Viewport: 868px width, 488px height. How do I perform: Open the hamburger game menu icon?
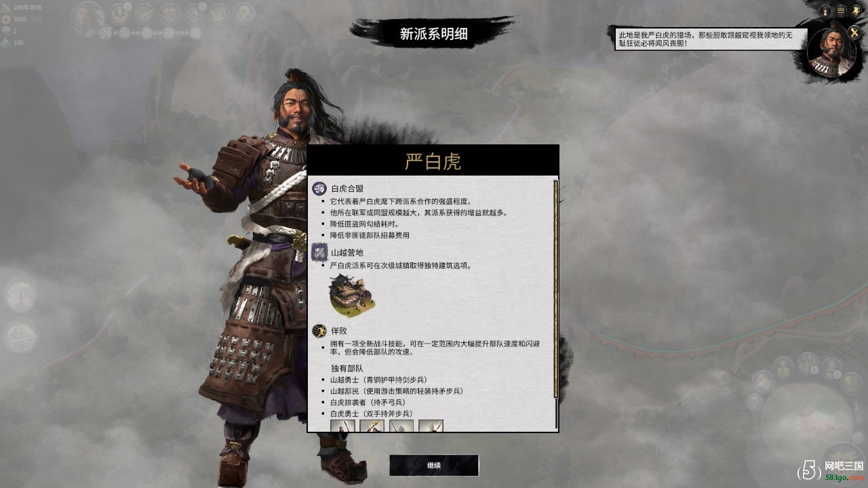pos(841,11)
